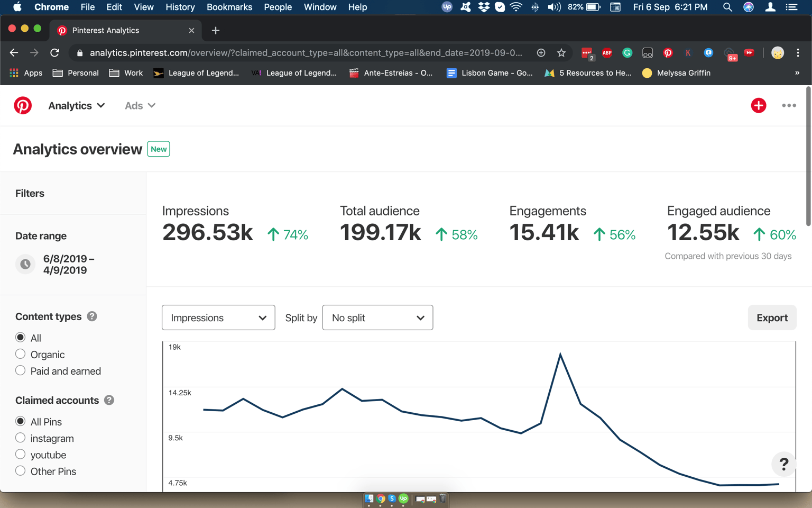The width and height of the screenshot is (812, 508).
Task: Click the clock icon beside the date range
Action: (25, 264)
